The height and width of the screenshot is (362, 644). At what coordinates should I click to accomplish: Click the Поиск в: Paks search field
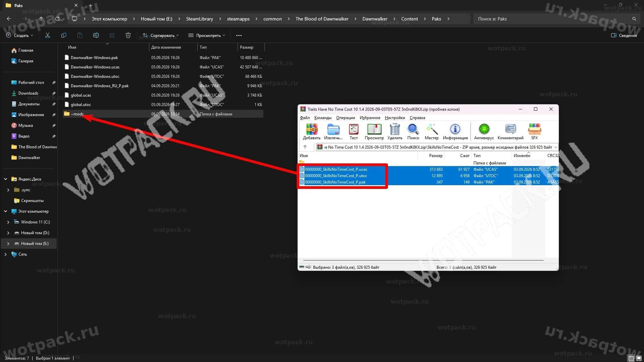(x=554, y=19)
